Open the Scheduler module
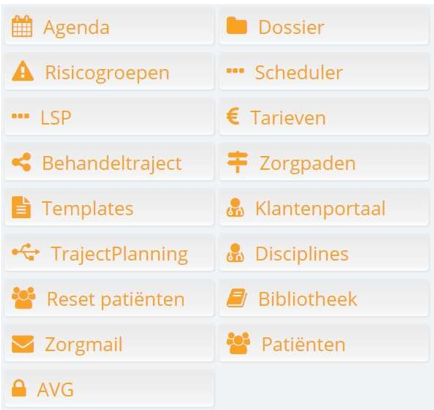The image size is (434, 410). (324, 72)
